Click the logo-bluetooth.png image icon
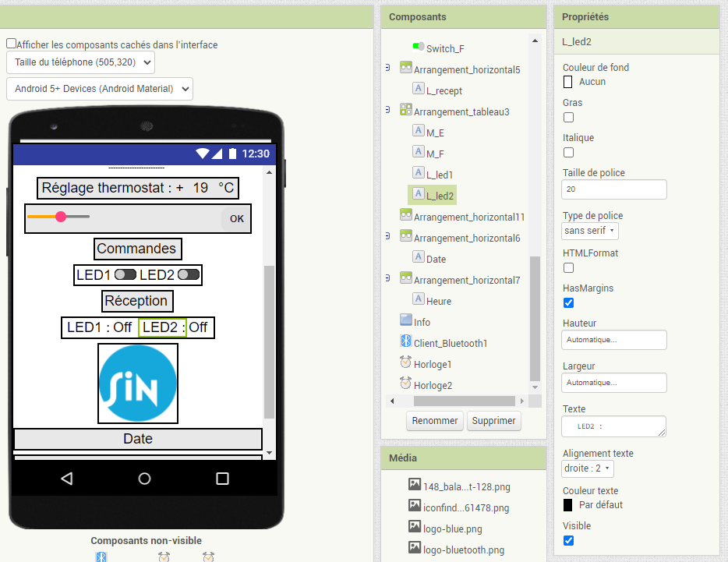The height and width of the screenshot is (562, 728). pos(415,548)
